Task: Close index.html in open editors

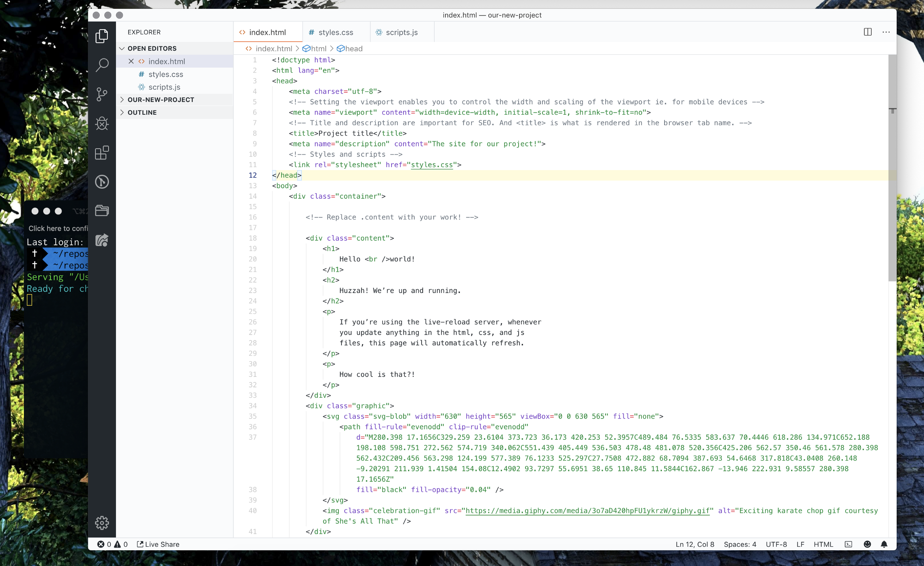Action: 131,61
